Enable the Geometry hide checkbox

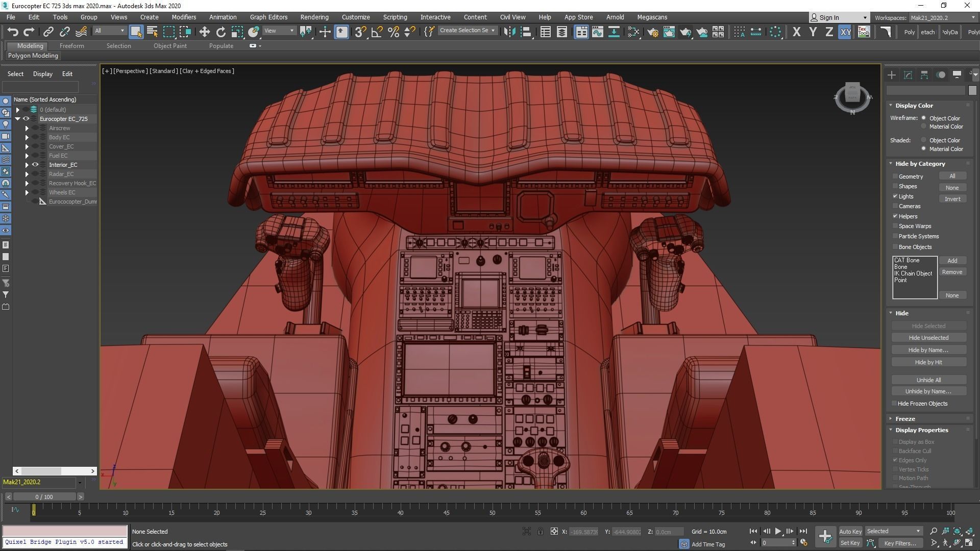[x=895, y=176]
